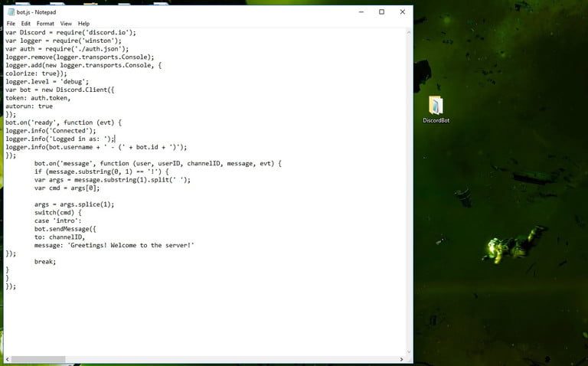Click the bot.js - Notepad title bar
Screen dimensions: 588x366
coord(191,12)
